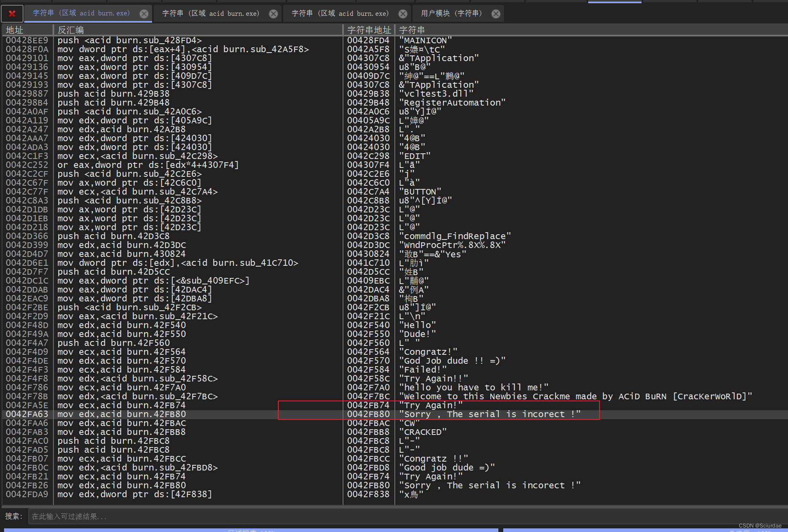The width and height of the screenshot is (788, 532).
Task: Click disassembly "mov edx,acid burn.42FBAC"
Action: tap(122, 423)
